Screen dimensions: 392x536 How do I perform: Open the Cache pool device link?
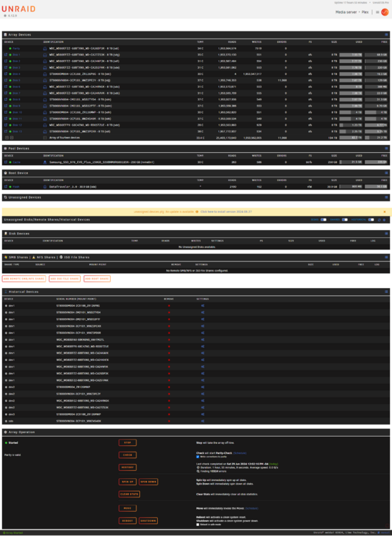[16, 162]
